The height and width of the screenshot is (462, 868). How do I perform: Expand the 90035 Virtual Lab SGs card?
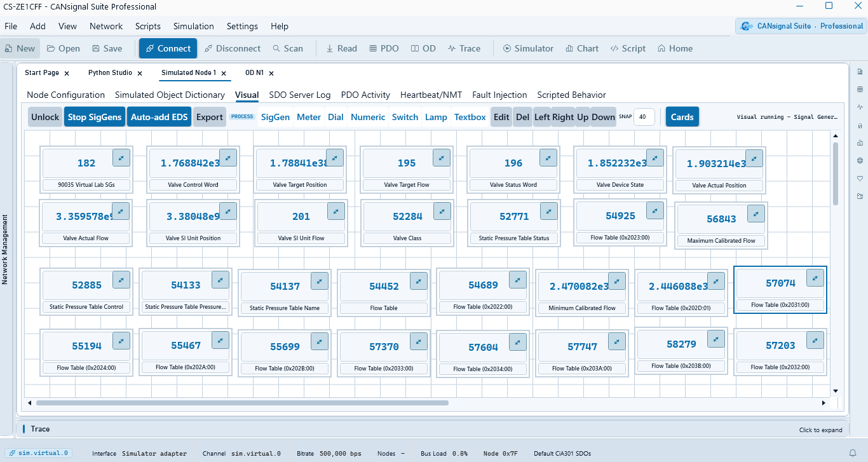121,158
